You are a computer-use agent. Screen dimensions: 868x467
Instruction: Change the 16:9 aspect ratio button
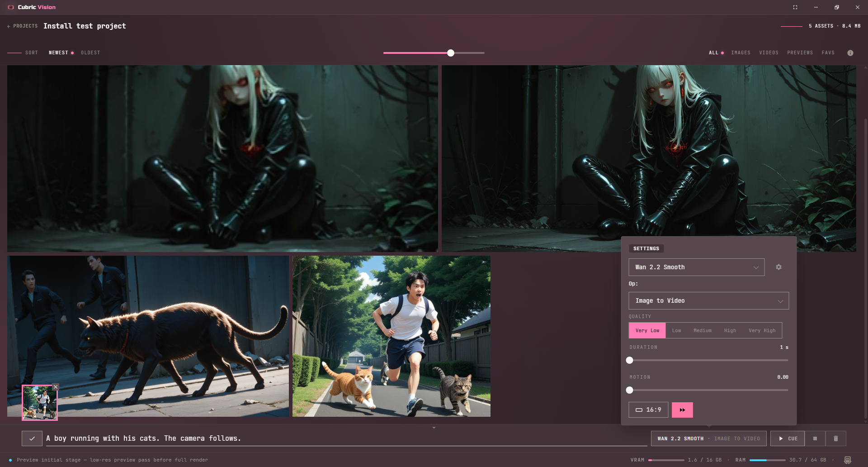click(648, 410)
